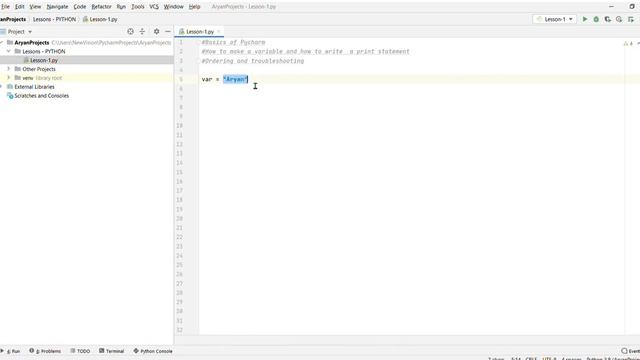This screenshot has height=360, width=640.
Task: Open the View menu
Action: 35,7
